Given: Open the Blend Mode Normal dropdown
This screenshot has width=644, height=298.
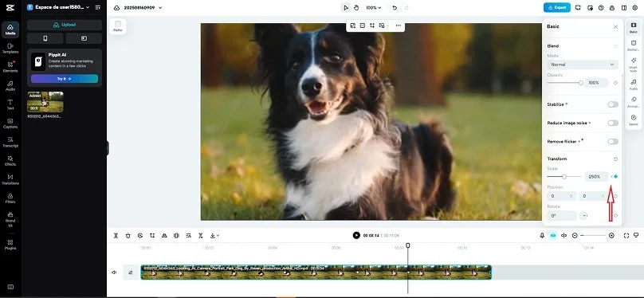Looking at the screenshot, I should coord(583,65).
